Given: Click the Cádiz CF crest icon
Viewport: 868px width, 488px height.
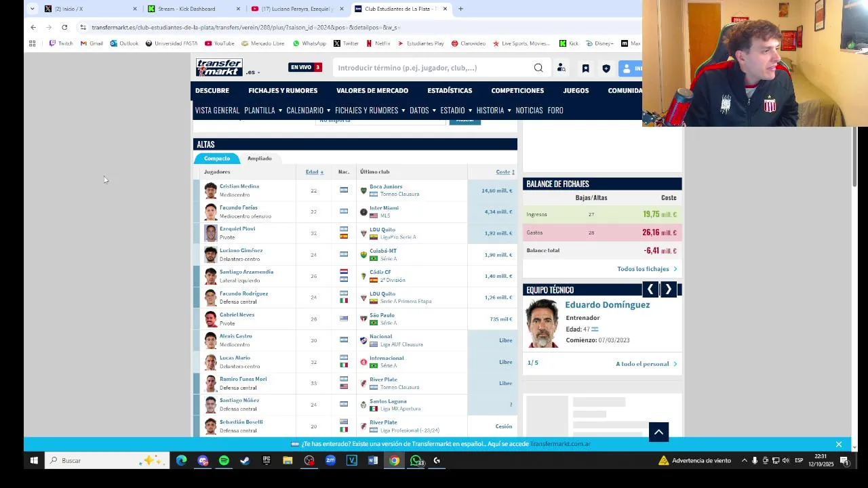Looking at the screenshot, I should point(363,276).
